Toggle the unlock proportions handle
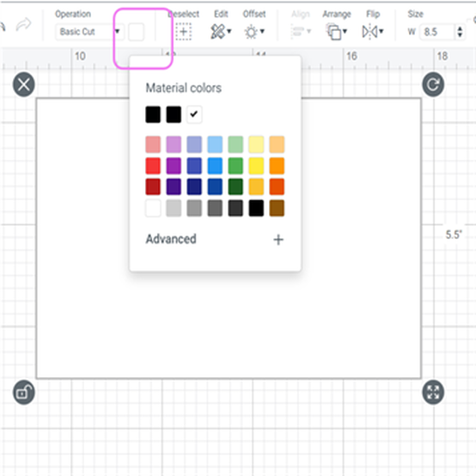The height and width of the screenshot is (476, 476). (24, 392)
